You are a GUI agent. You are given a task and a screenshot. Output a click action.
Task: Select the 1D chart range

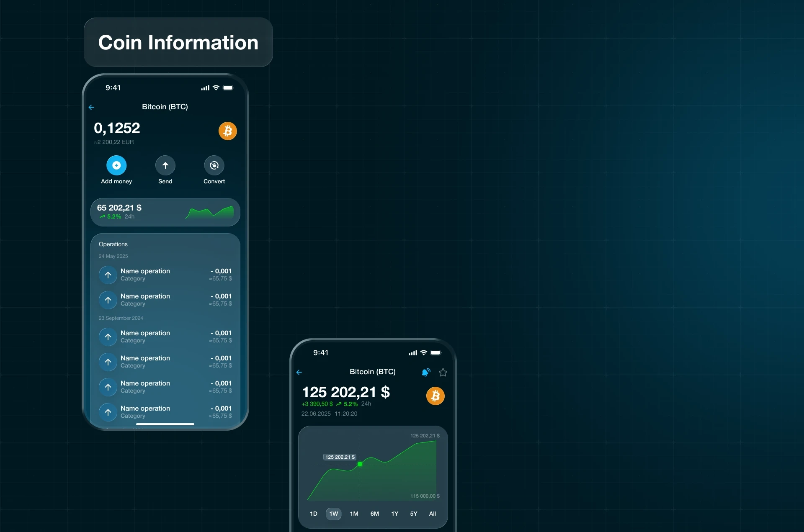tap(314, 514)
